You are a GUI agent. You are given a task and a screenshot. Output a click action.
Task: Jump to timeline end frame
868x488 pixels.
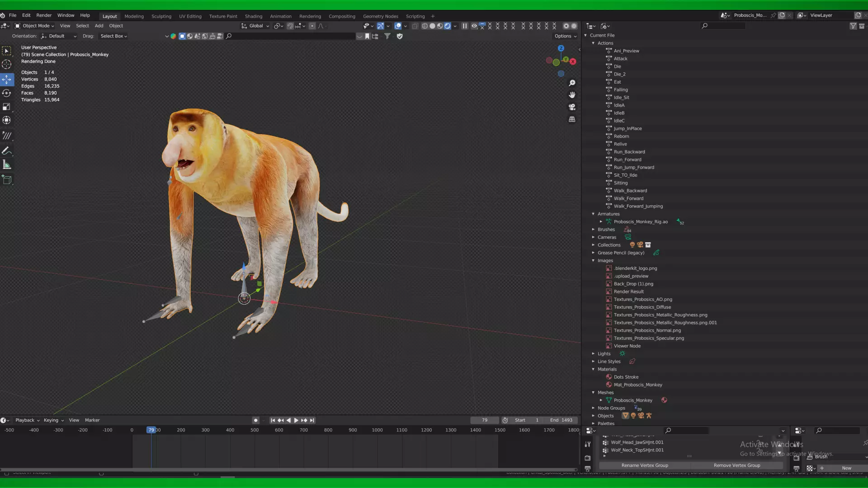(x=312, y=420)
